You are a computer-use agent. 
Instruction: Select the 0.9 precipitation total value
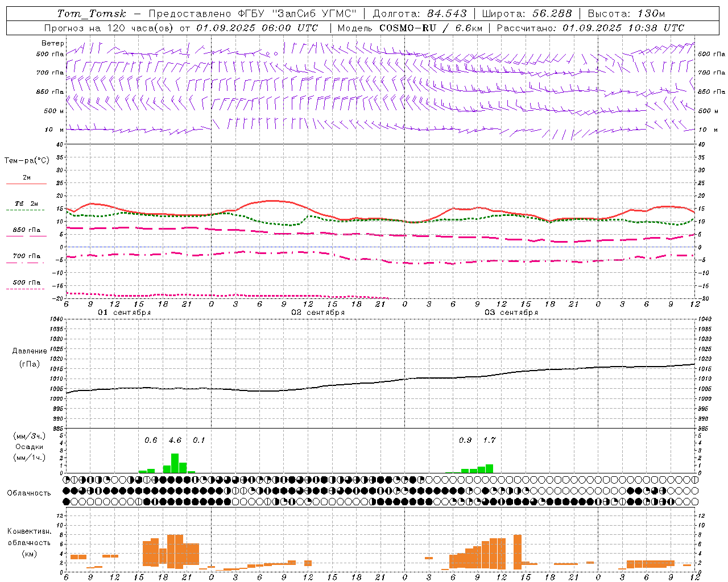[465, 440]
